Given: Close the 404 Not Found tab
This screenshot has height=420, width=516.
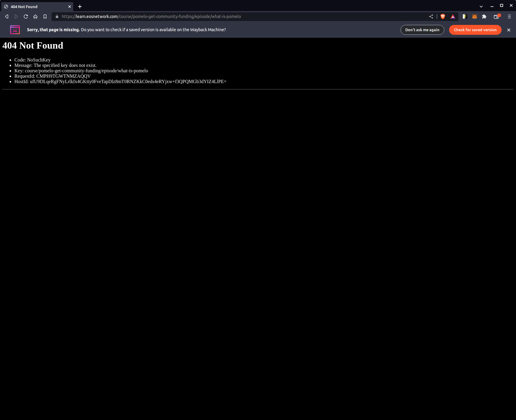Looking at the screenshot, I should (x=70, y=7).
